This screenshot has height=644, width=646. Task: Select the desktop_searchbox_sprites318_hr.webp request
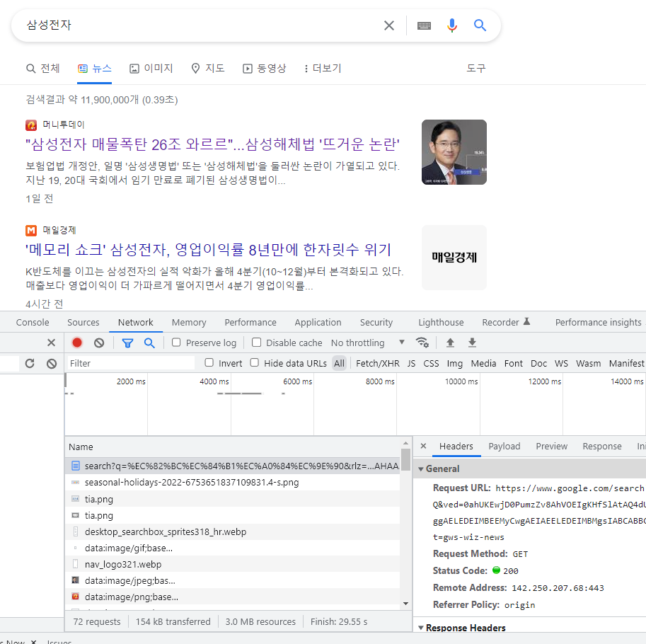coord(232,532)
